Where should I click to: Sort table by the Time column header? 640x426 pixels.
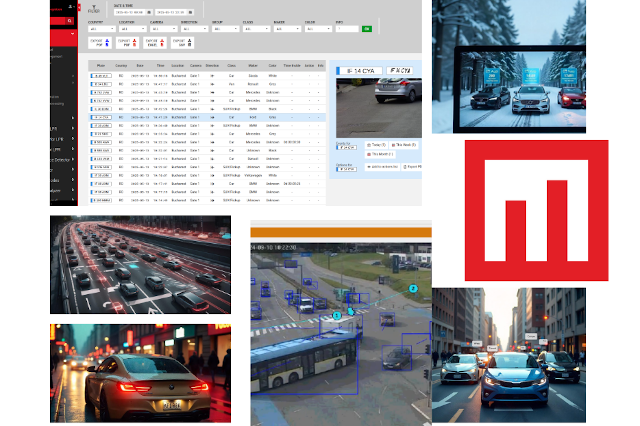point(160,66)
